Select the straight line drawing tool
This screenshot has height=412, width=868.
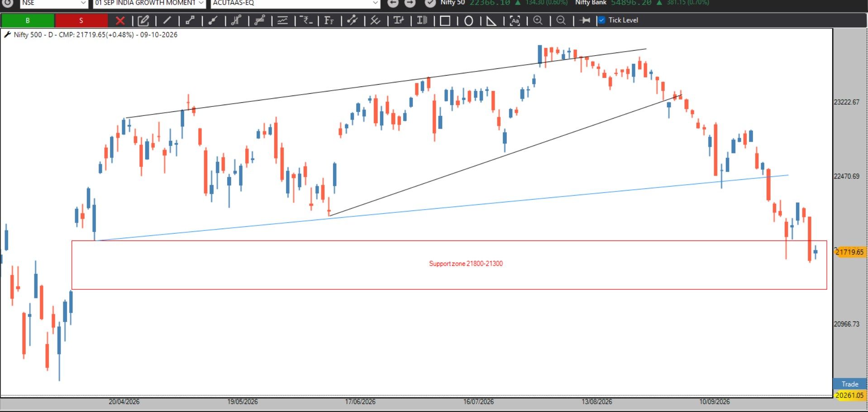[x=167, y=20]
